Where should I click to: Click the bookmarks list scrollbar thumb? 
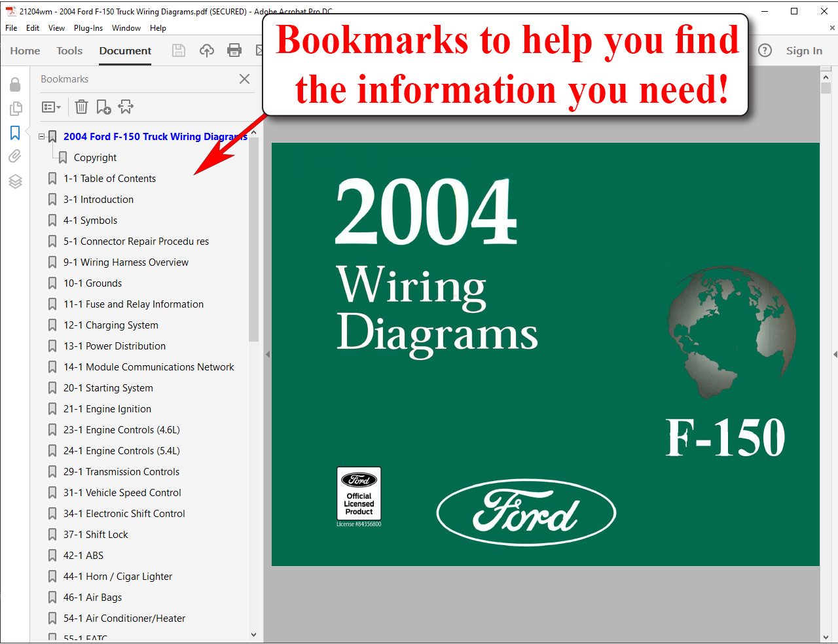pyautogui.click(x=254, y=240)
